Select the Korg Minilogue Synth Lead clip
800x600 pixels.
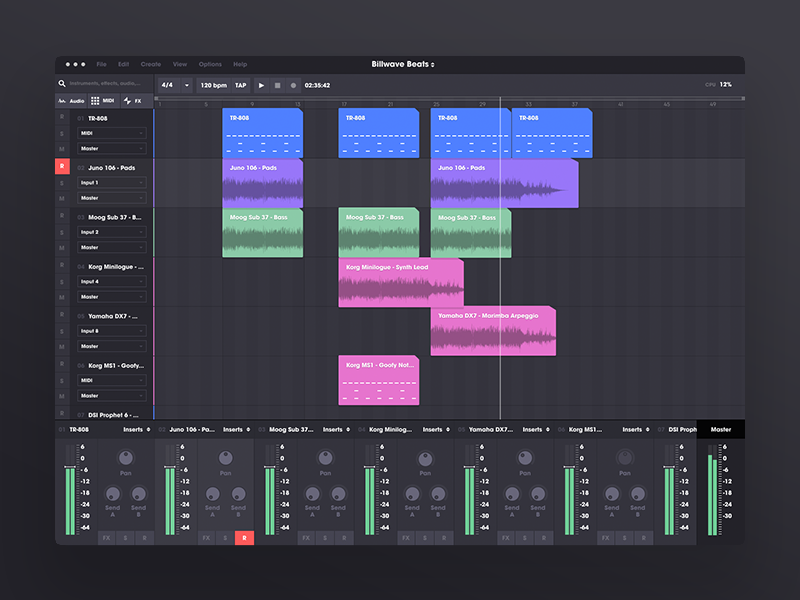pyautogui.click(x=400, y=282)
